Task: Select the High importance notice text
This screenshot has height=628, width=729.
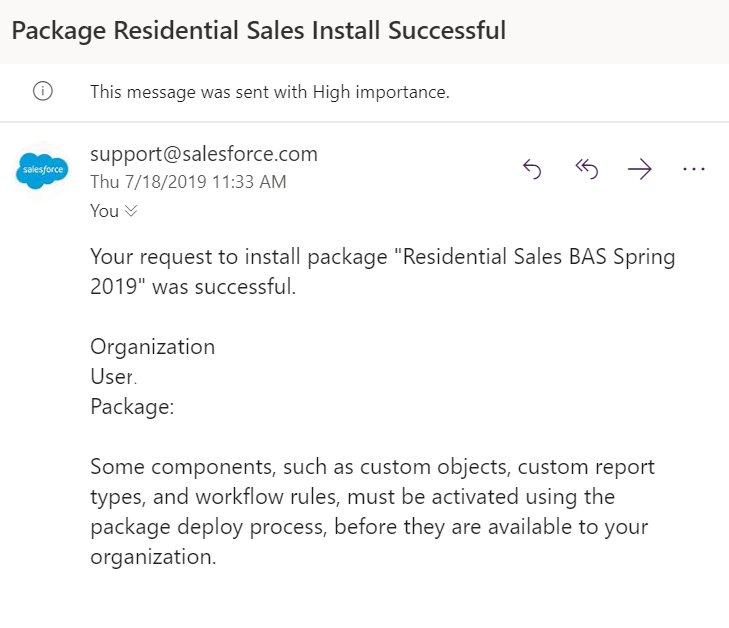Action: click(270, 92)
